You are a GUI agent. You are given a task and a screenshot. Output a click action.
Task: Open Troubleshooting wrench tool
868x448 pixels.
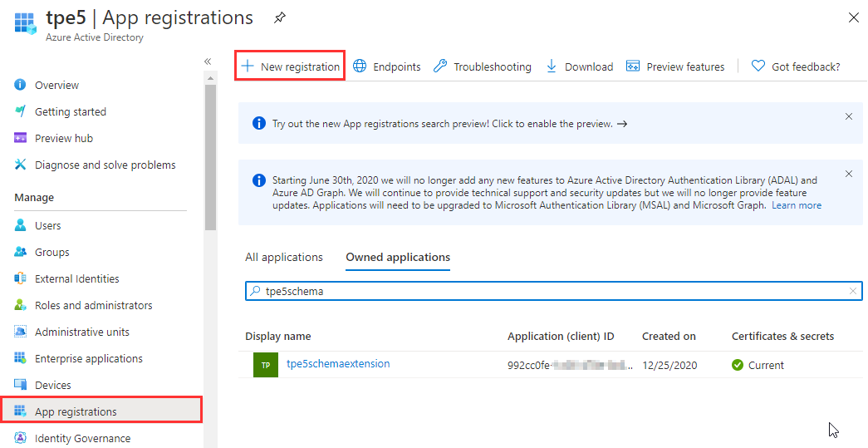coord(440,66)
